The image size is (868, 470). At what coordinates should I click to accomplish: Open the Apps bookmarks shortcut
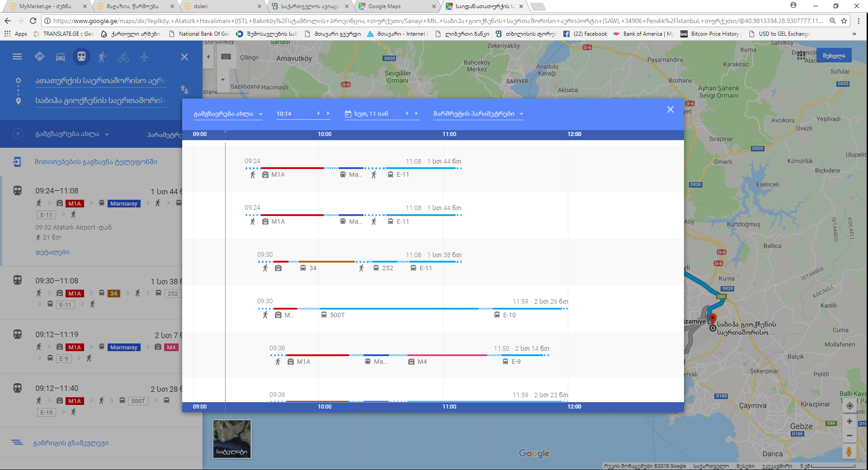[x=16, y=34]
